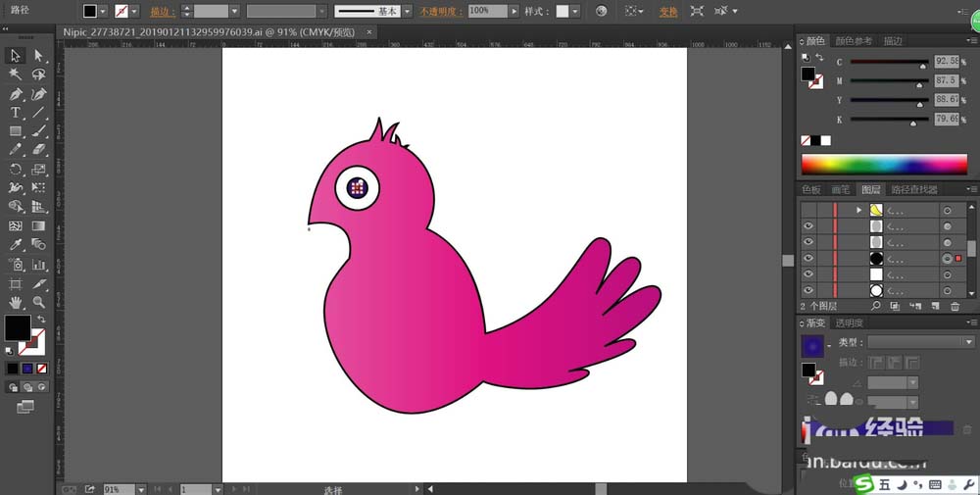Select the Scale tool
This screenshot has width=980, height=495.
click(x=39, y=169)
